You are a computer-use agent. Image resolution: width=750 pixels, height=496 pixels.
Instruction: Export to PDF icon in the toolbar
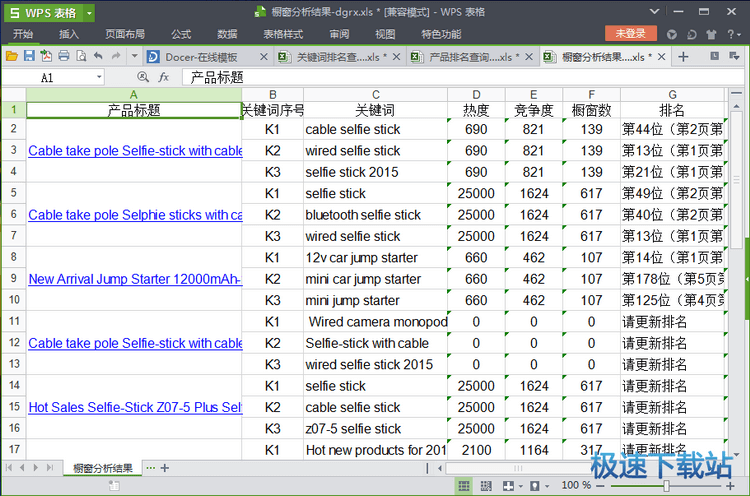pyautogui.click(x=46, y=56)
